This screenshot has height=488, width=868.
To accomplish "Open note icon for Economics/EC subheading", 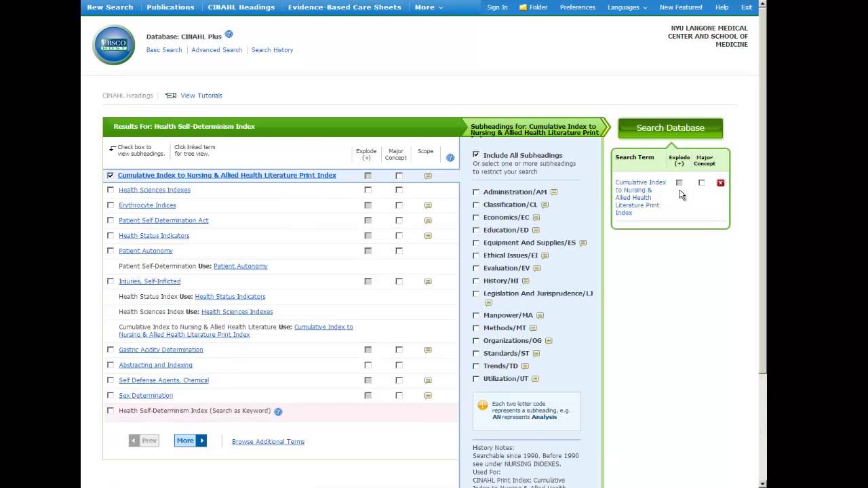I will tap(536, 218).
